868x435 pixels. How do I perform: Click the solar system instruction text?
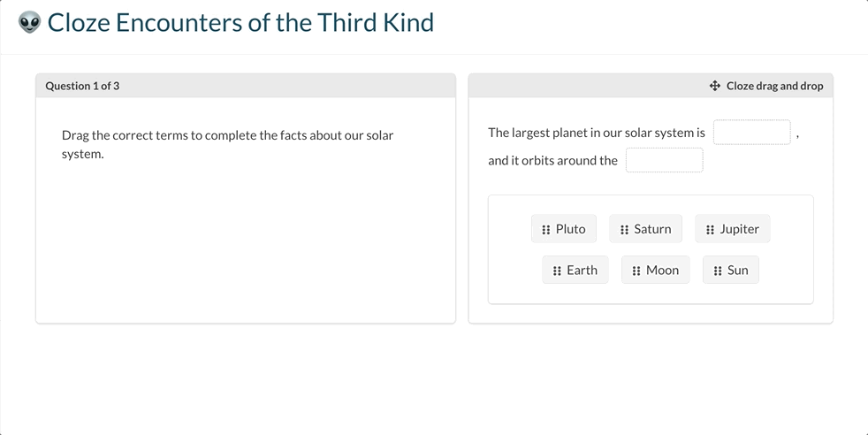pyautogui.click(x=227, y=144)
